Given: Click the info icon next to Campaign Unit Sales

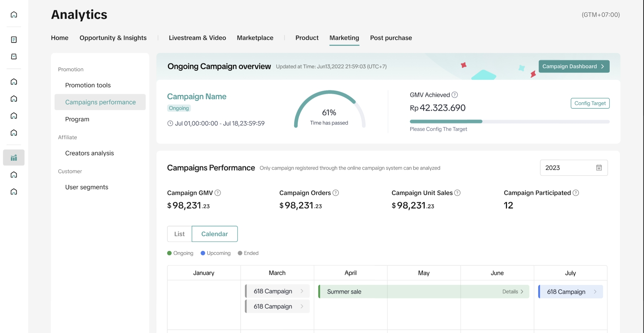Looking at the screenshot, I should pyautogui.click(x=457, y=193).
